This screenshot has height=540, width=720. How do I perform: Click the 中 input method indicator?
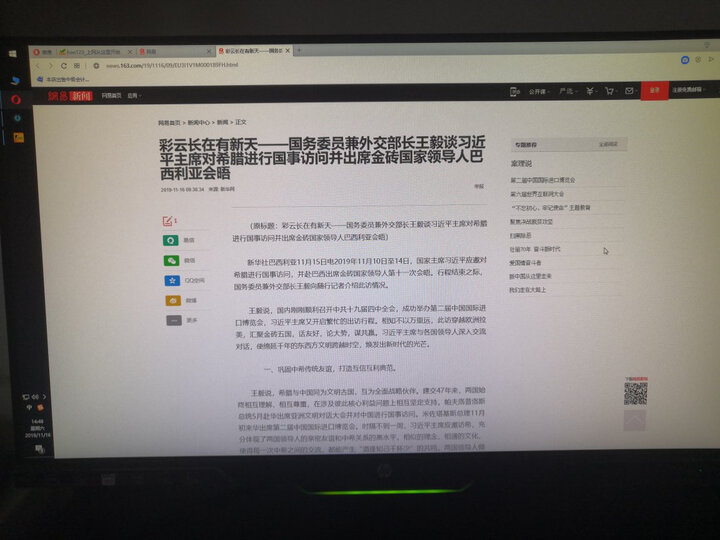[x=29, y=407]
